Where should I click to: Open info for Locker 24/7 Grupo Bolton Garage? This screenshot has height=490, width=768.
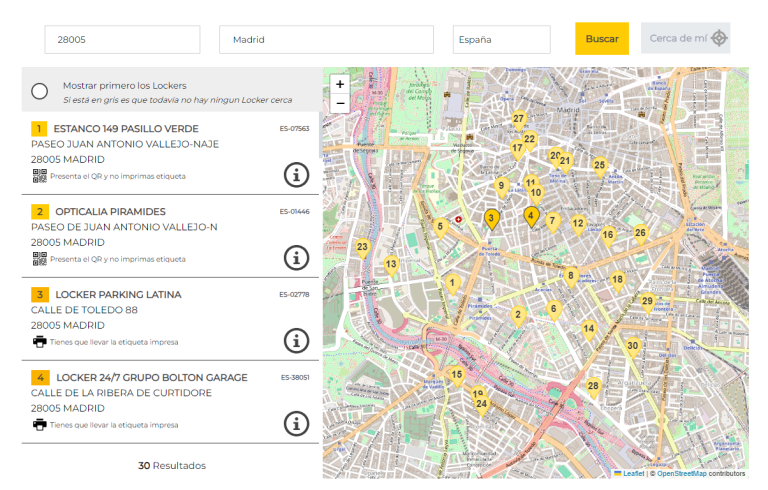(296, 423)
